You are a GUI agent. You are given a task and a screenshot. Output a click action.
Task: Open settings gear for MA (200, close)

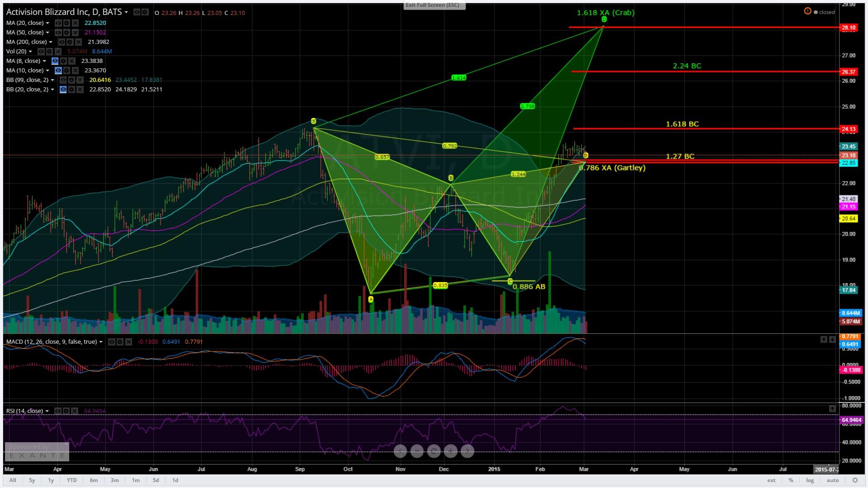click(70, 42)
